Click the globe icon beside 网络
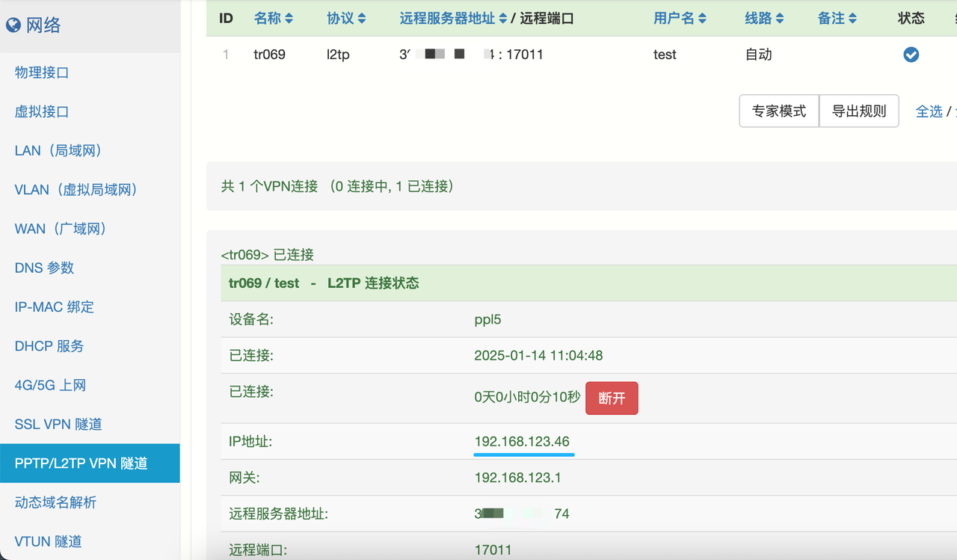 coord(13,25)
